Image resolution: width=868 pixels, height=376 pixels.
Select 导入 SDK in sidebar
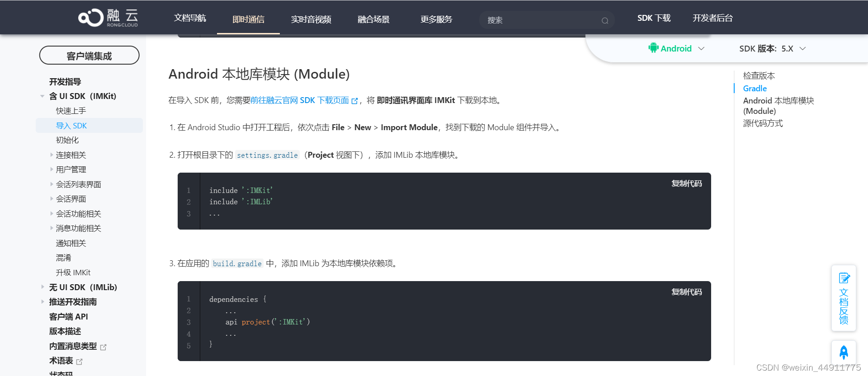(x=90, y=126)
